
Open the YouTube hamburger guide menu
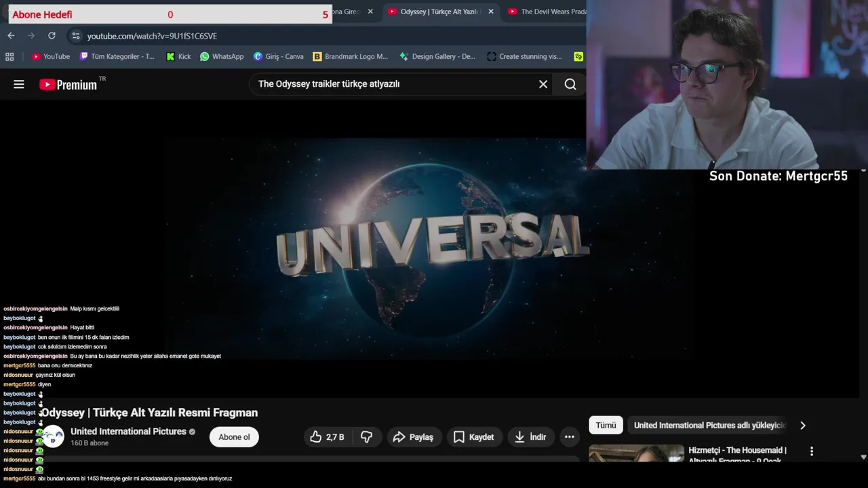pyautogui.click(x=19, y=84)
